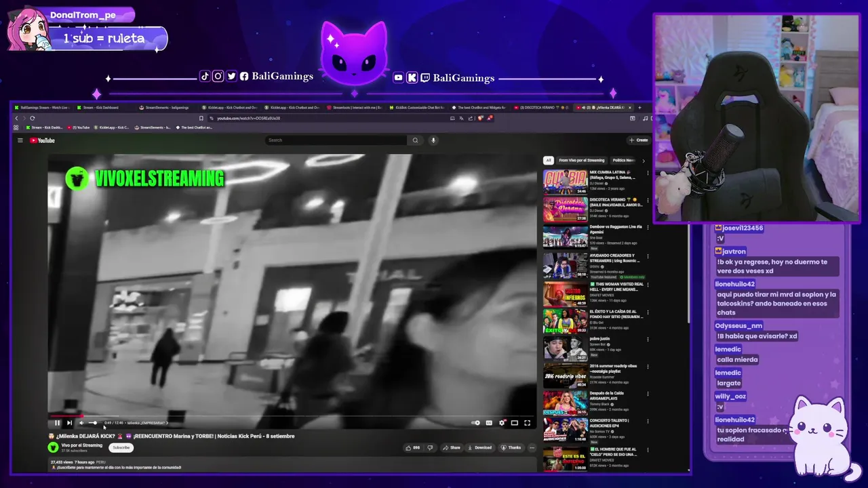Image resolution: width=868 pixels, height=488 pixels.
Task: Mute the video with the speaker icon
Action: [81, 423]
